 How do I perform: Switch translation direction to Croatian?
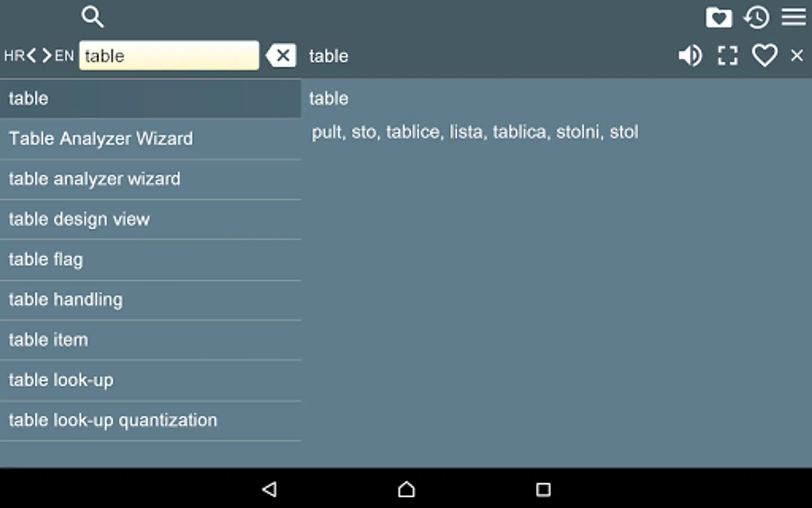coord(31,55)
